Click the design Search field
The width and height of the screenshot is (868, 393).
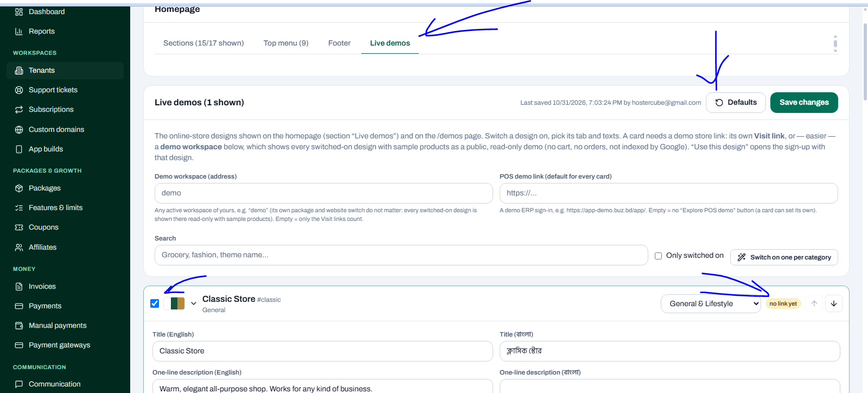pos(401,255)
